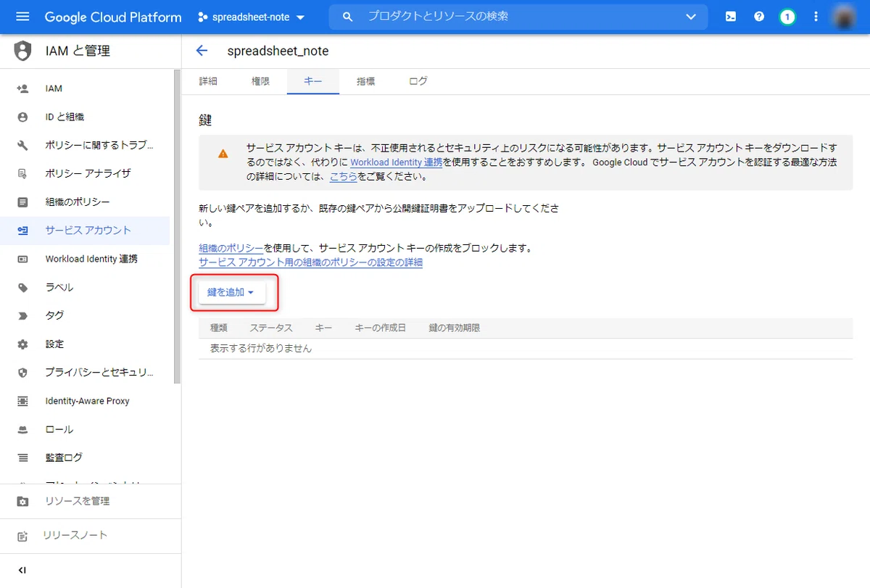Switch to the 指標 tab
Screen dimensions: 870x588
365,81
